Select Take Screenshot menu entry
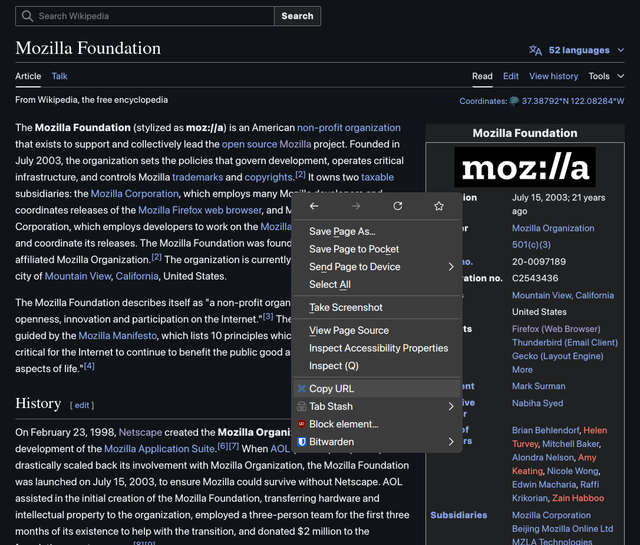This screenshot has width=640, height=545. point(377,307)
